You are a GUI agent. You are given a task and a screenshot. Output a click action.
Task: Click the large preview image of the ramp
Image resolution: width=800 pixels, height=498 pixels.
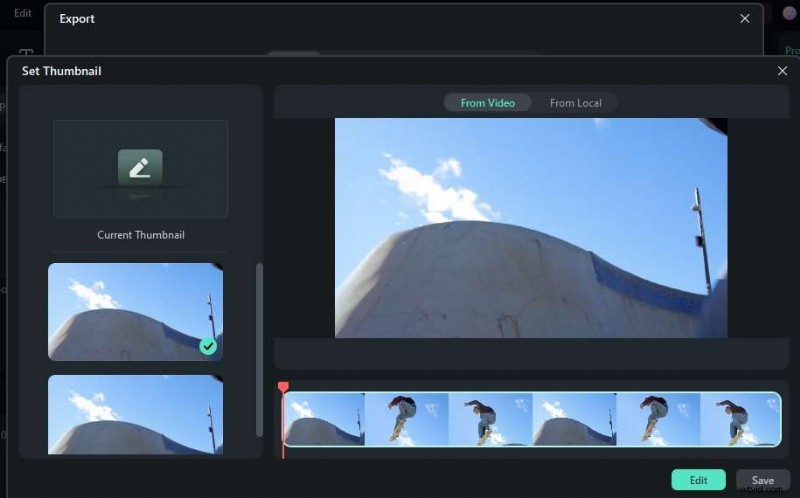tap(530, 227)
